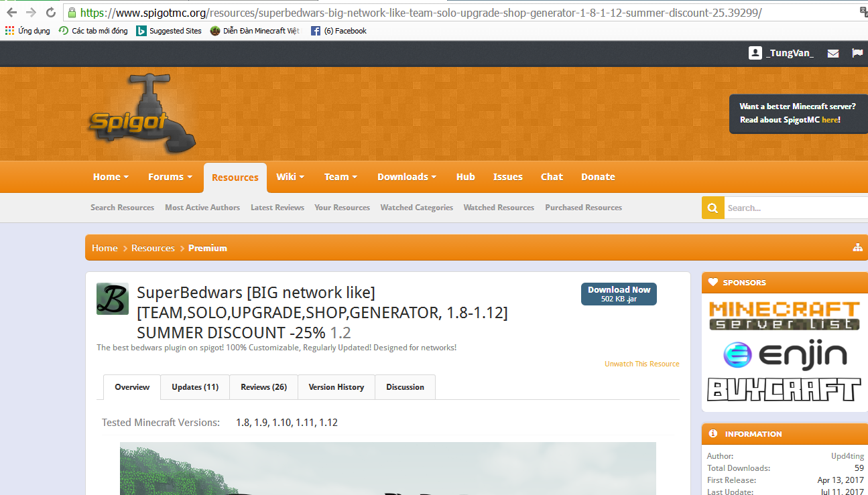Click the 'Want a better Minecraft server?' text
868x495 pixels.
coord(798,107)
